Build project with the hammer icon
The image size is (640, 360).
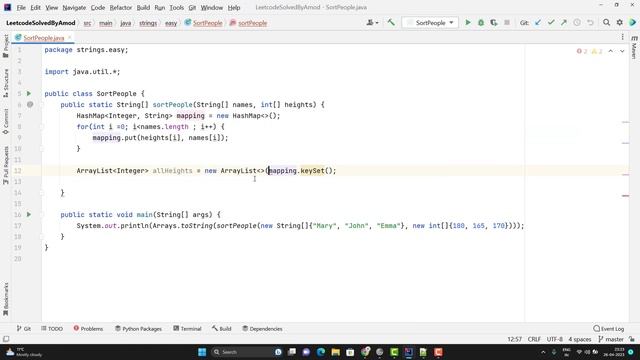click(391, 23)
